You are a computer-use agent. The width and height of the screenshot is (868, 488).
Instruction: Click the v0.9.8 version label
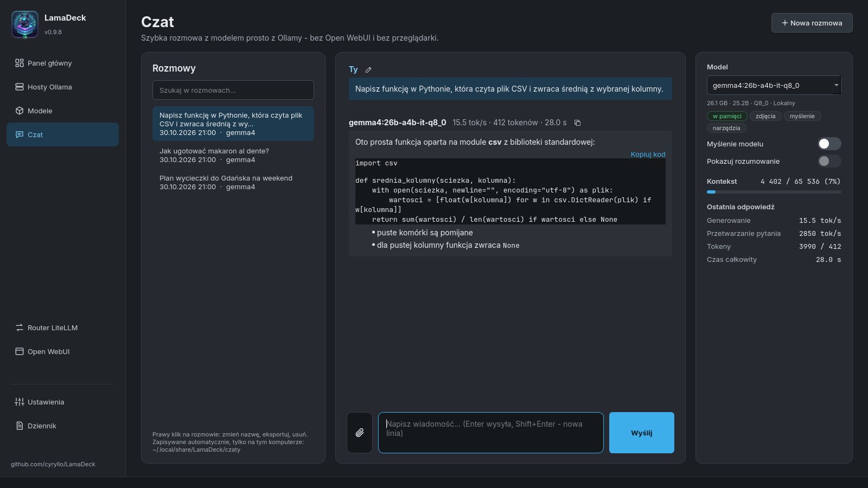pyautogui.click(x=53, y=32)
